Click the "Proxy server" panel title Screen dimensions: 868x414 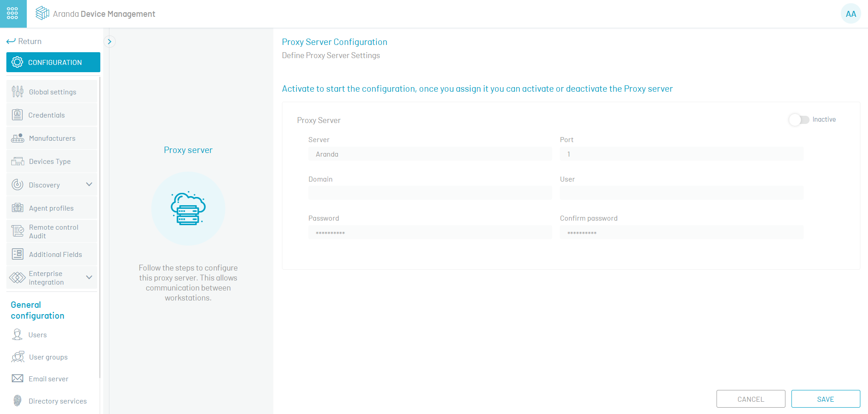tap(188, 150)
